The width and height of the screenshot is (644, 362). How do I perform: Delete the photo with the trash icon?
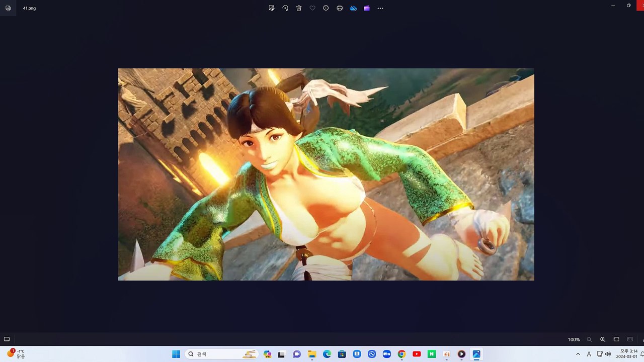[299, 8]
